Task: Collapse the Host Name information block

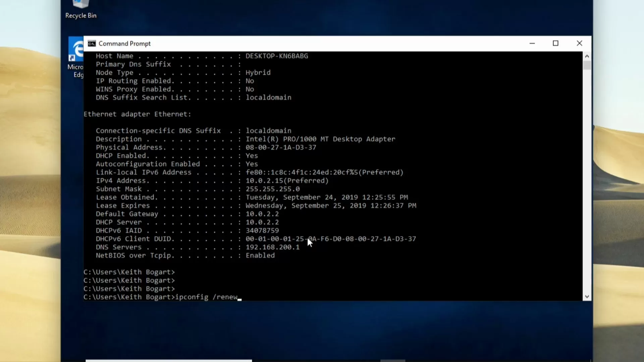Action: click(x=114, y=56)
